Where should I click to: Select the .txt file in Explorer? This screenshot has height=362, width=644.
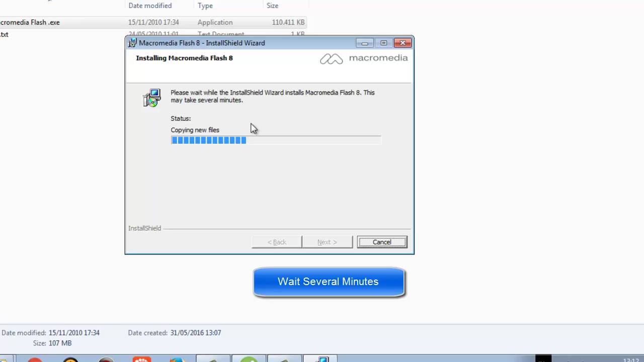(5, 34)
